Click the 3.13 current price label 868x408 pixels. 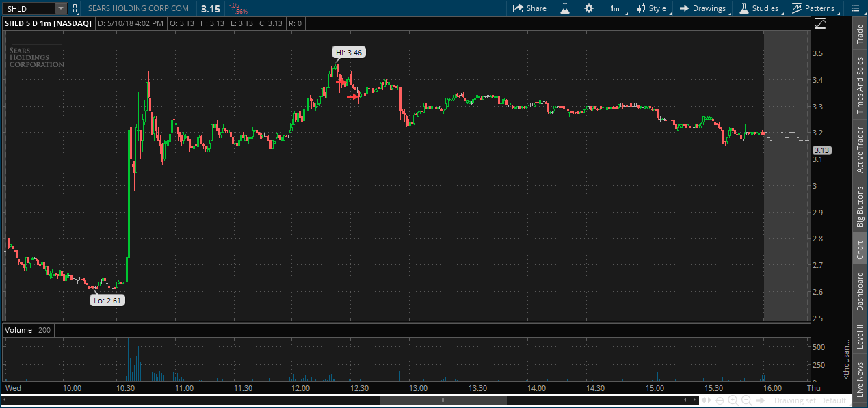(x=822, y=150)
